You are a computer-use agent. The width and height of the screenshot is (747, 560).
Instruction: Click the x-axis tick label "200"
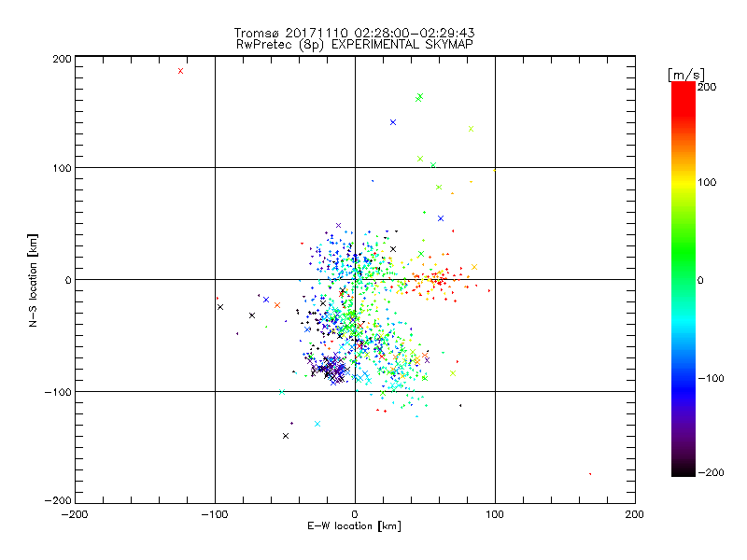pos(635,514)
